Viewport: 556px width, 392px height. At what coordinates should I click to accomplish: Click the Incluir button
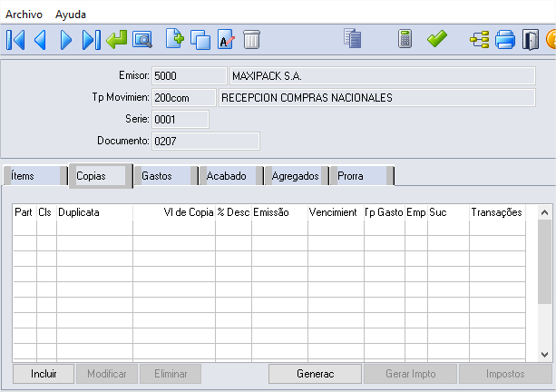click(44, 374)
